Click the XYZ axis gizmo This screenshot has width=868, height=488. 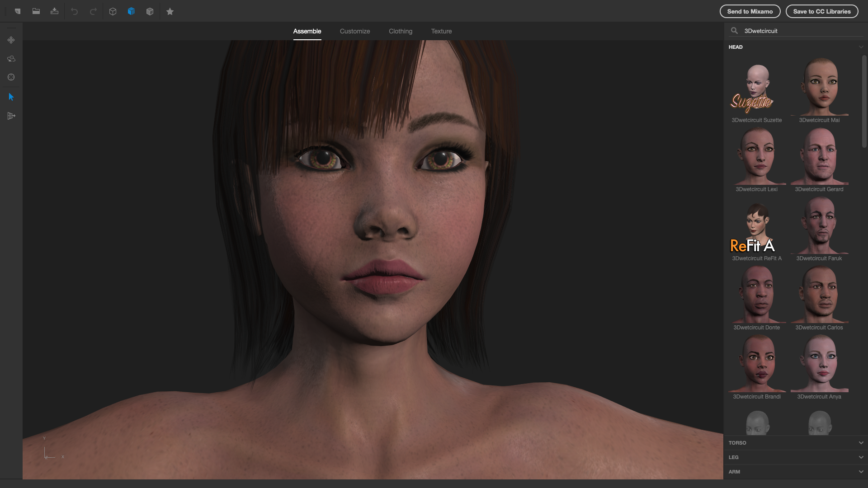pos(53,449)
